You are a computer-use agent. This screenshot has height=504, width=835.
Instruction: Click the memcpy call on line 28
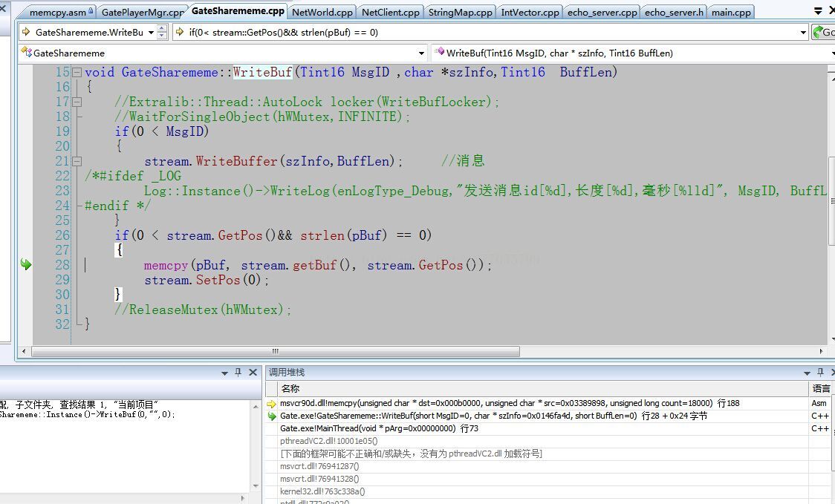pos(166,265)
